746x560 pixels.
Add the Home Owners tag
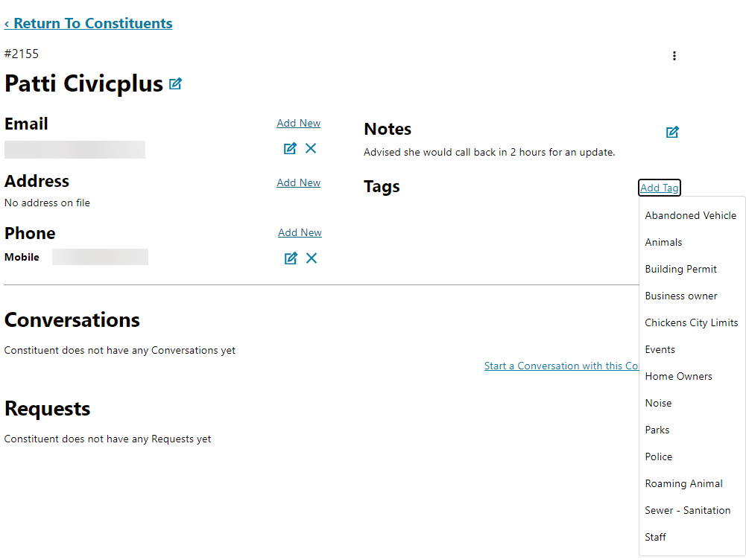click(679, 377)
